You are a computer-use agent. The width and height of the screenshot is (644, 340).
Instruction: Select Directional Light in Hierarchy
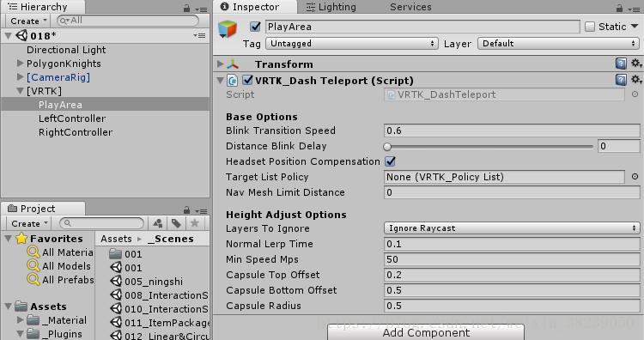pyautogui.click(x=66, y=50)
